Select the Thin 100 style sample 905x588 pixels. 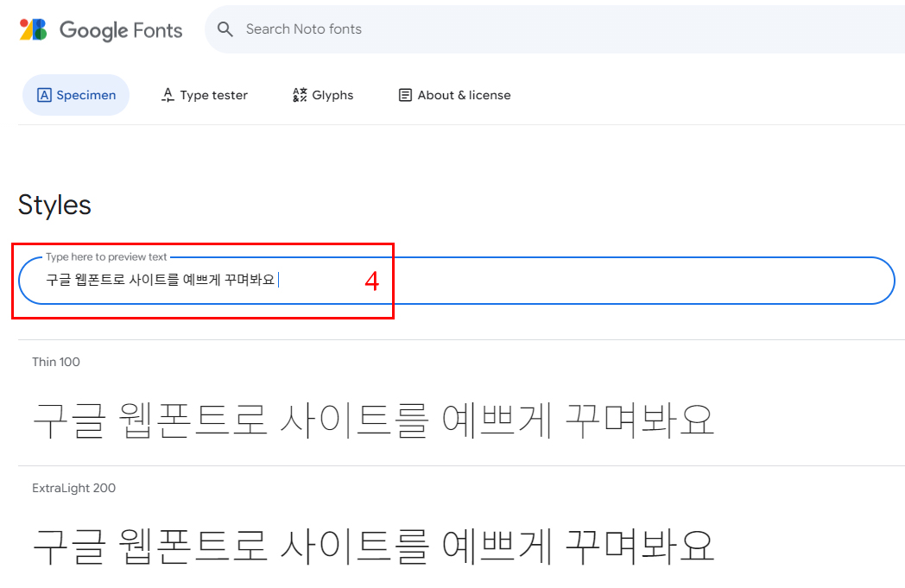[56, 362]
